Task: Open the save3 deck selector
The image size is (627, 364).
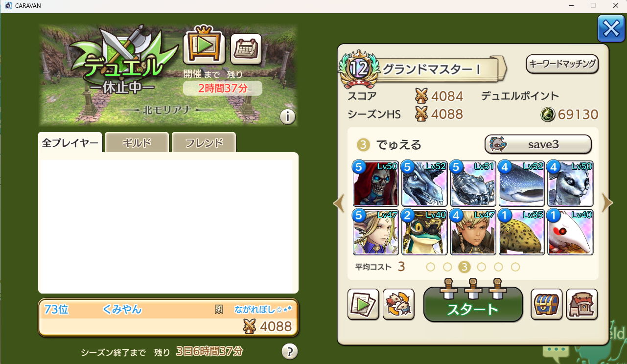Action: point(538,144)
